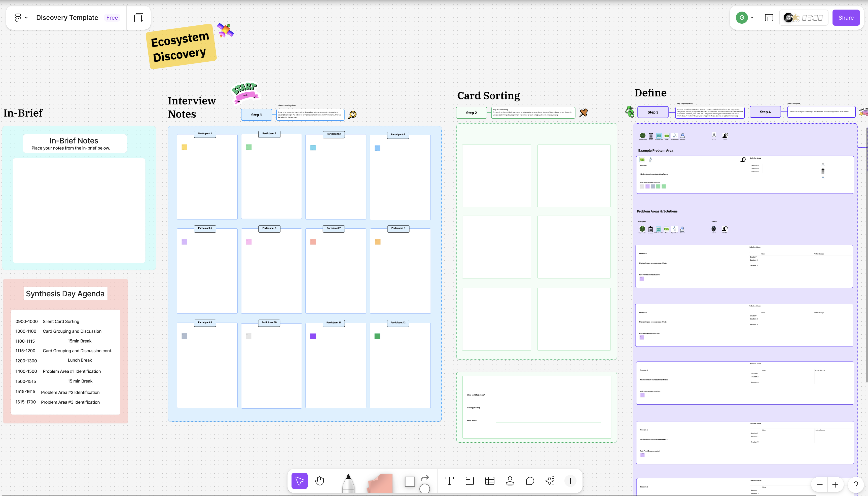Select the Shapes square tool

[x=410, y=482]
